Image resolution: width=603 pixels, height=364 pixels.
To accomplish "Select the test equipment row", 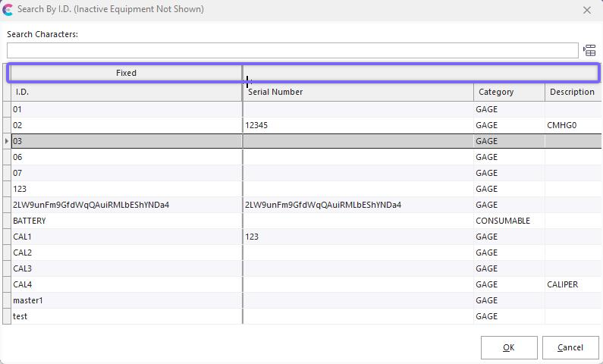I will pyautogui.click(x=126, y=316).
